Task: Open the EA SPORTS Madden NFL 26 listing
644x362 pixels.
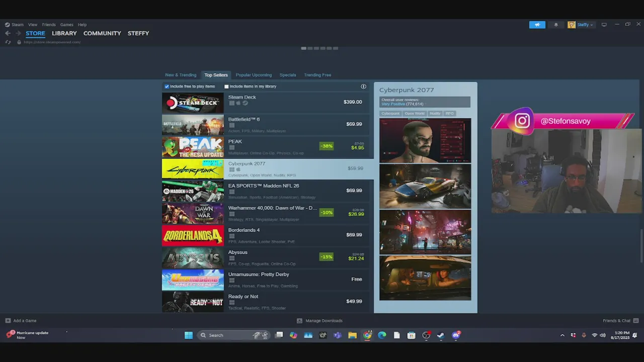Action: (x=265, y=191)
